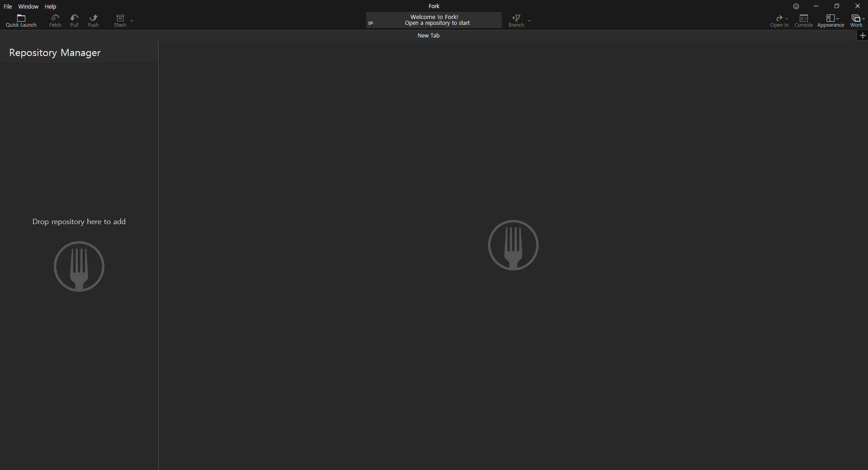The image size is (868, 470).
Task: Click the Welcome to Fork status box
Action: point(434,20)
